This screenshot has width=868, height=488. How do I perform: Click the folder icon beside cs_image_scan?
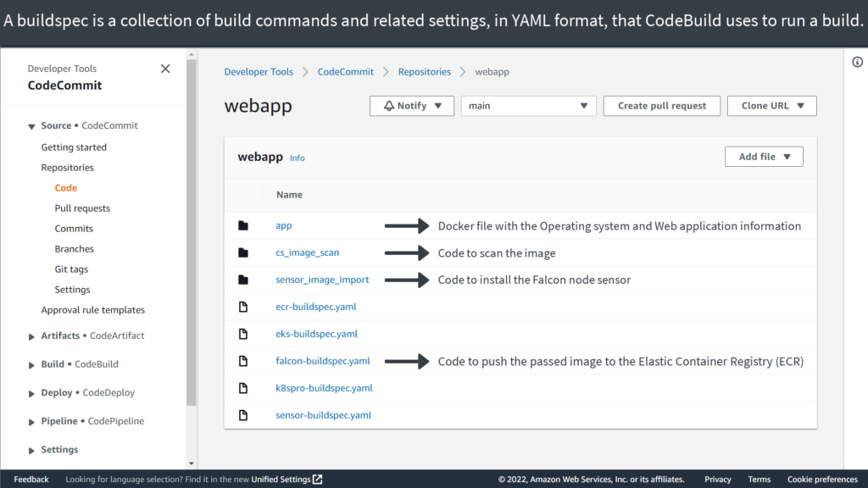(243, 252)
